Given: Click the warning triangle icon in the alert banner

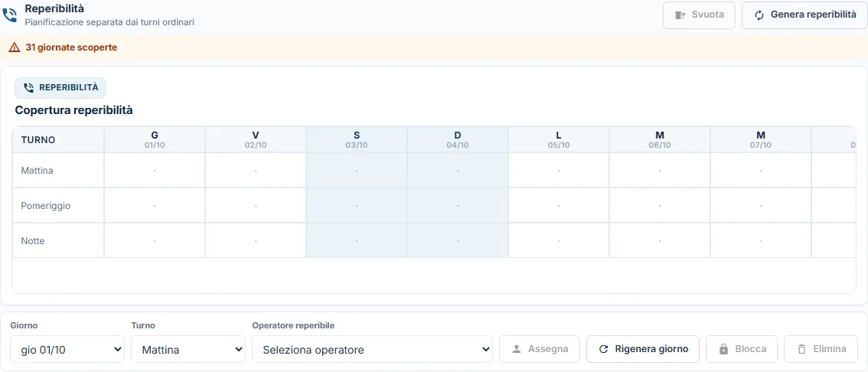Looking at the screenshot, I should click(x=15, y=47).
